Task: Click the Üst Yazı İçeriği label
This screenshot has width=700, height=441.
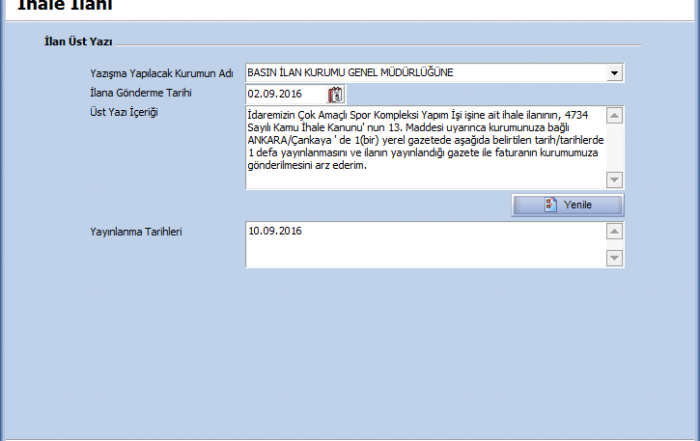Action: tap(124, 111)
